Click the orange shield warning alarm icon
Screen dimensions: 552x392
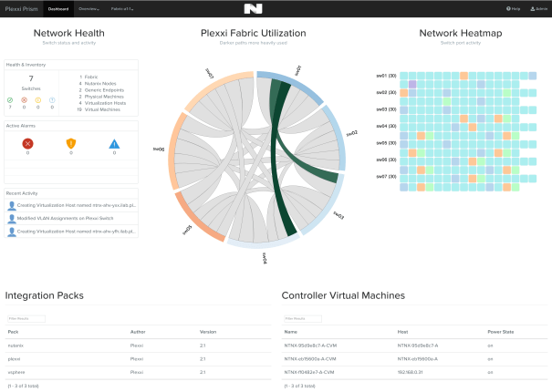(x=70, y=143)
